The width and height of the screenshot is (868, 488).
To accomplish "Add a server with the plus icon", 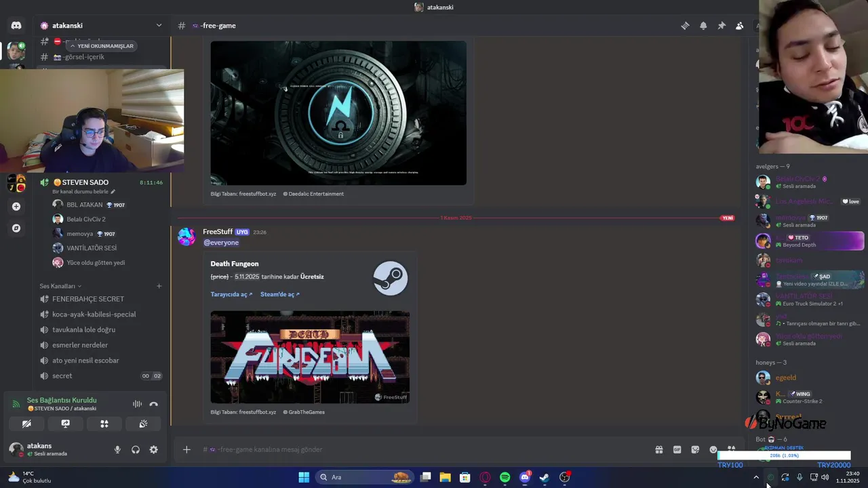I will coord(16,207).
